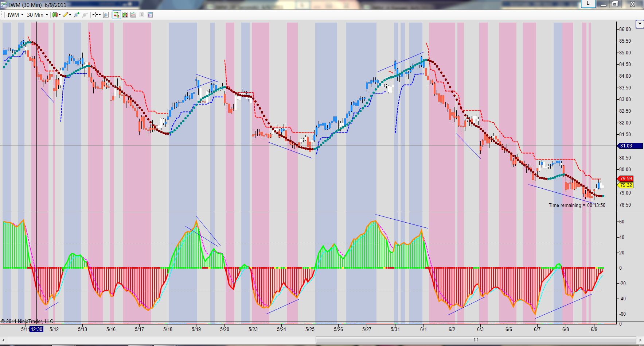The width and height of the screenshot is (644, 346).
Task: Click the 5/25 date label
Action: point(310,329)
